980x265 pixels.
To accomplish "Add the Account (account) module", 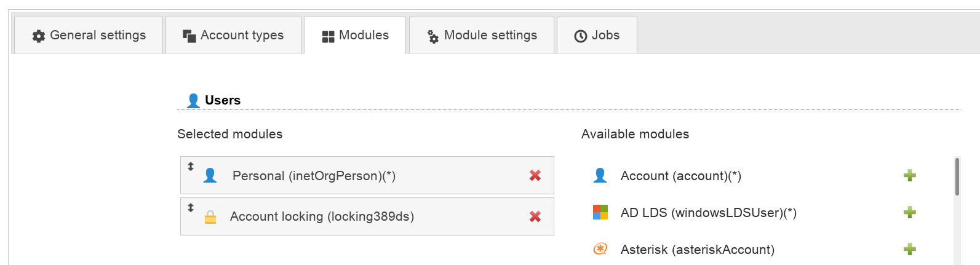I will pos(909,175).
